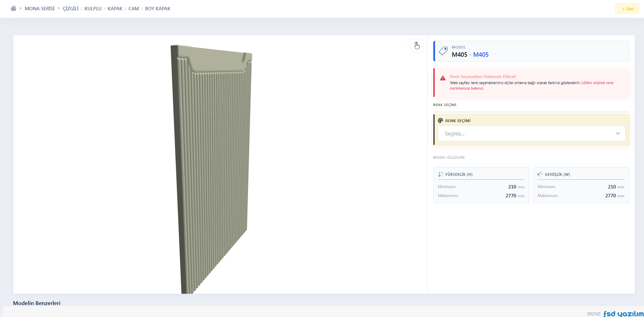The image size is (644, 317).
Task: Expand color list with chevron arrow
Action: pyautogui.click(x=618, y=133)
